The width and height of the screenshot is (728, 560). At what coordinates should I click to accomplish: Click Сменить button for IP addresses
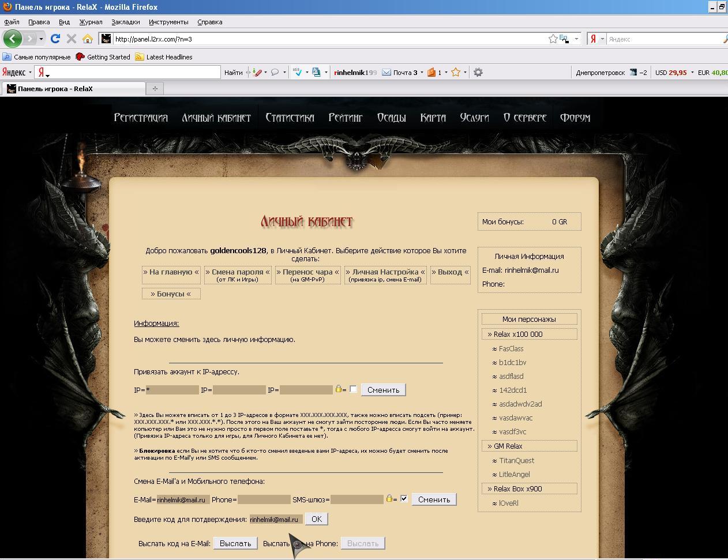(x=383, y=390)
